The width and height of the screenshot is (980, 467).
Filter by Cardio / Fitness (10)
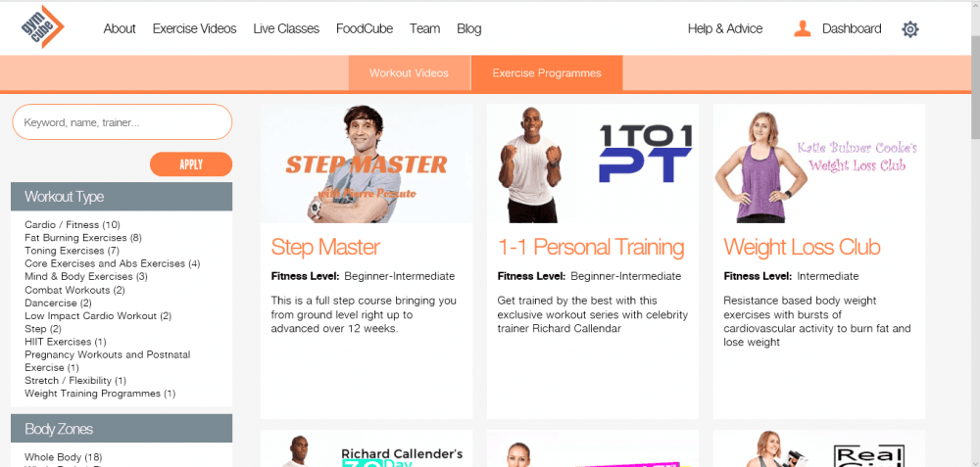pyautogui.click(x=73, y=225)
